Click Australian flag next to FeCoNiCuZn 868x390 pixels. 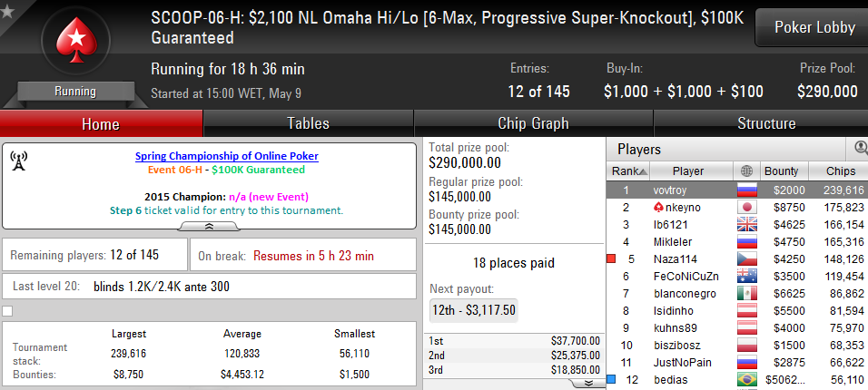[746, 276]
